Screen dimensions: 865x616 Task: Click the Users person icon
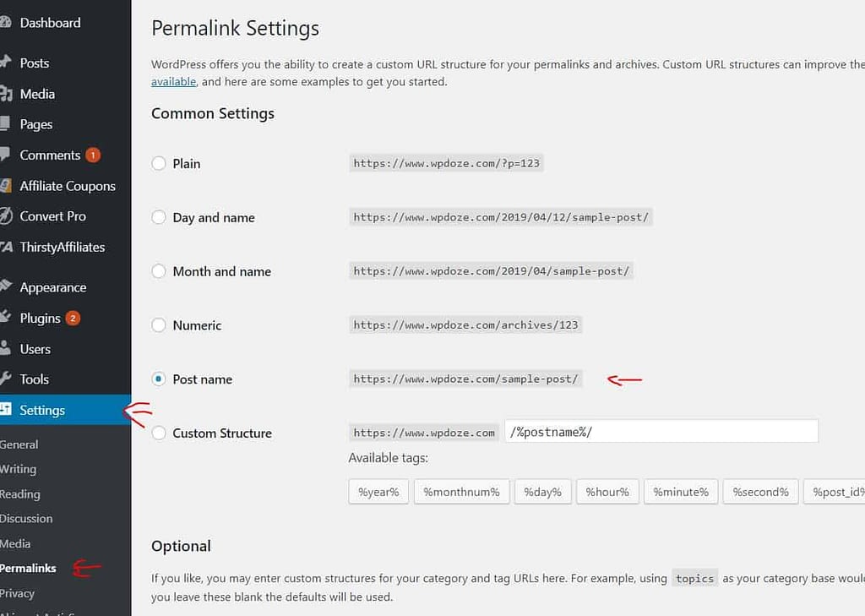pos(5,348)
